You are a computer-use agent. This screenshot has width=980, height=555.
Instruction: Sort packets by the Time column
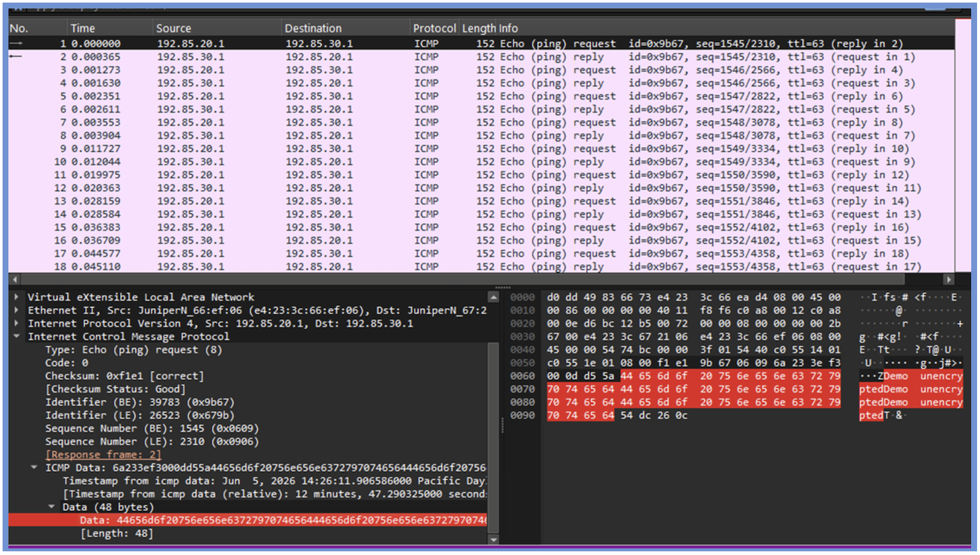pyautogui.click(x=110, y=28)
